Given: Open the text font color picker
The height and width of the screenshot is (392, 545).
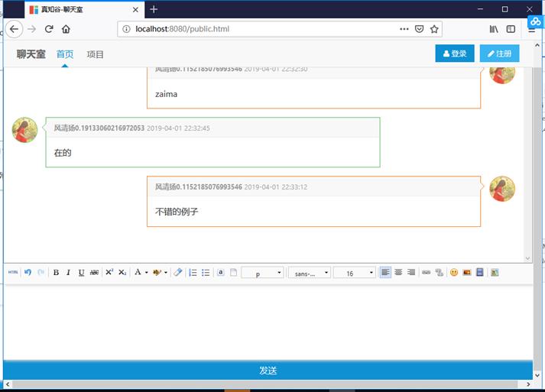Looking at the screenshot, I should [x=138, y=272].
